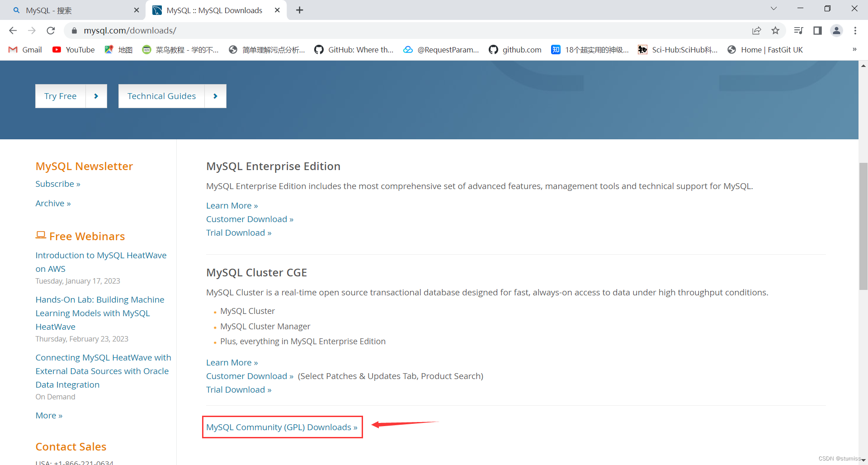
Task: Select the MySQL :: MySQL Downloads tab
Action: click(x=215, y=10)
